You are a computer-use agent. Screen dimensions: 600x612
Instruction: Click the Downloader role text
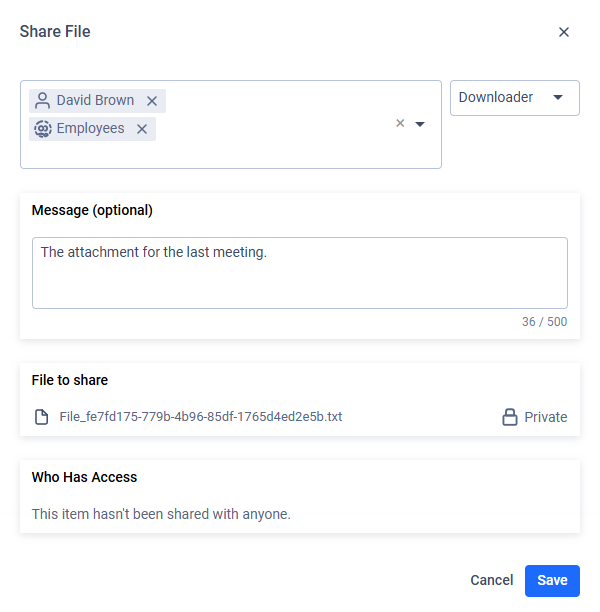click(495, 97)
